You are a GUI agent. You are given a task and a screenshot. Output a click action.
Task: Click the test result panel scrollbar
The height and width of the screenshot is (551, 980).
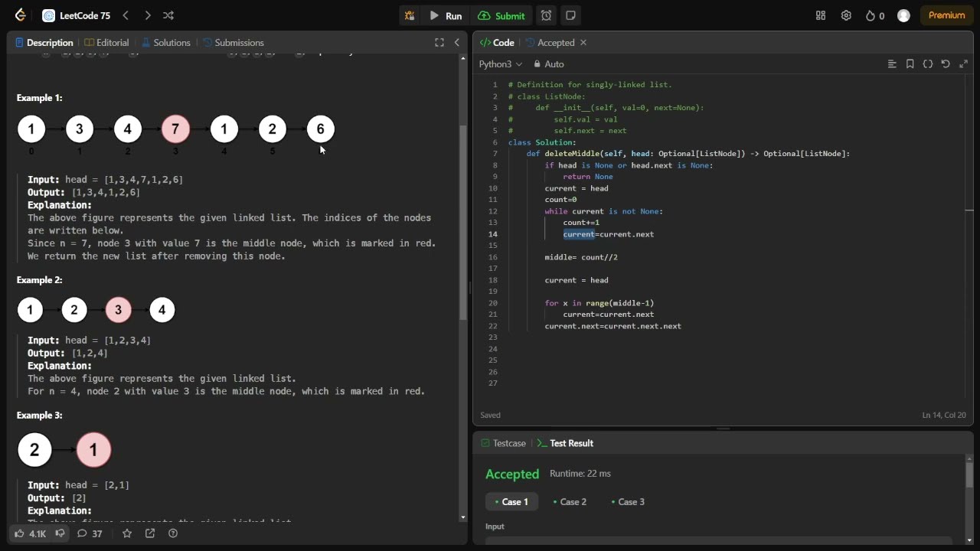tap(969, 474)
